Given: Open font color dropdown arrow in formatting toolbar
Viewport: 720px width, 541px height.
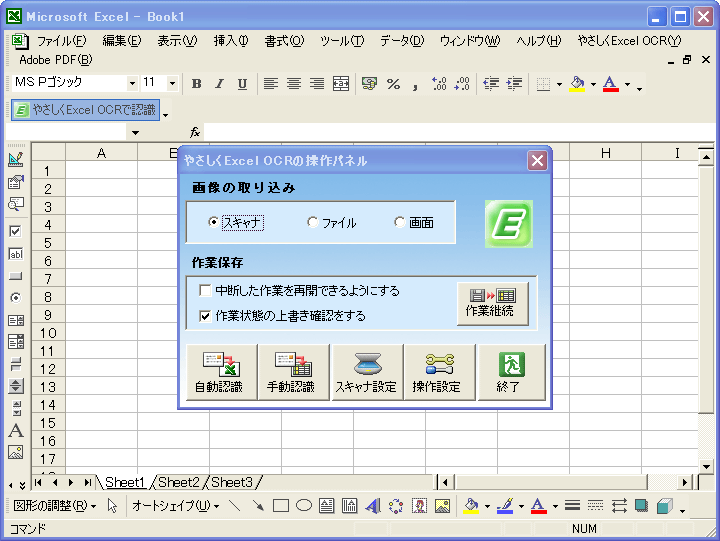Looking at the screenshot, I should pyautogui.click(x=627, y=84).
